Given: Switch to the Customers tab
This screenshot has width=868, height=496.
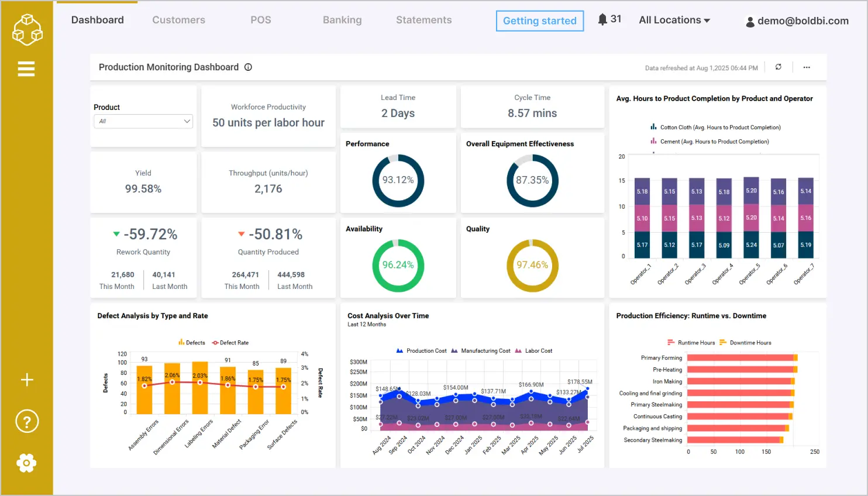Looking at the screenshot, I should [178, 20].
